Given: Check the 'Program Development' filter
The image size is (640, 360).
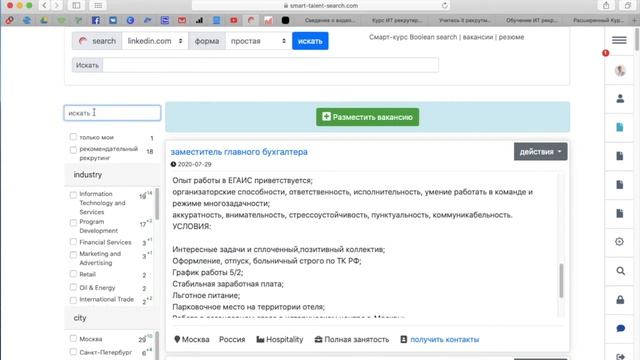Looking at the screenshot, I should (73, 222).
